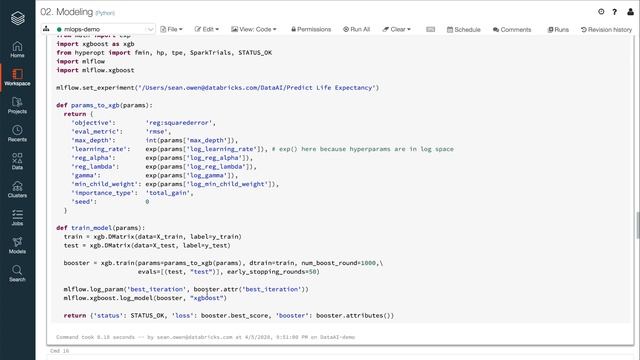Click the Permissions button

point(311,29)
